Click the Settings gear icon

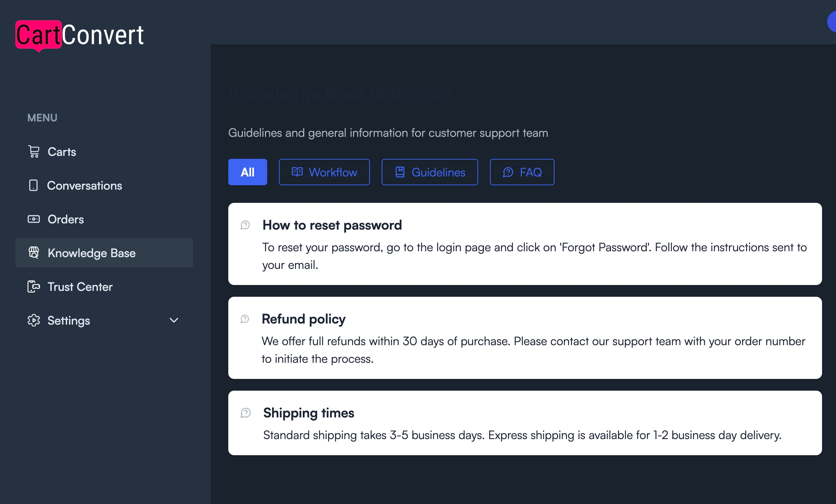(x=34, y=320)
